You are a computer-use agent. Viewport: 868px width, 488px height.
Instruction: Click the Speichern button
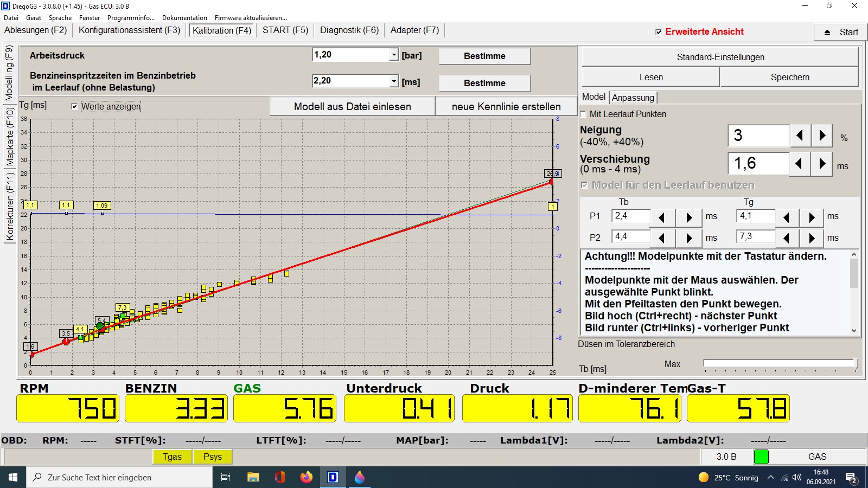(x=790, y=77)
